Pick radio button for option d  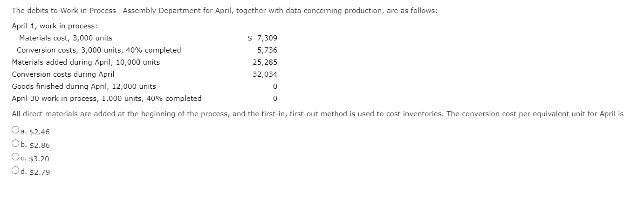(x=15, y=172)
